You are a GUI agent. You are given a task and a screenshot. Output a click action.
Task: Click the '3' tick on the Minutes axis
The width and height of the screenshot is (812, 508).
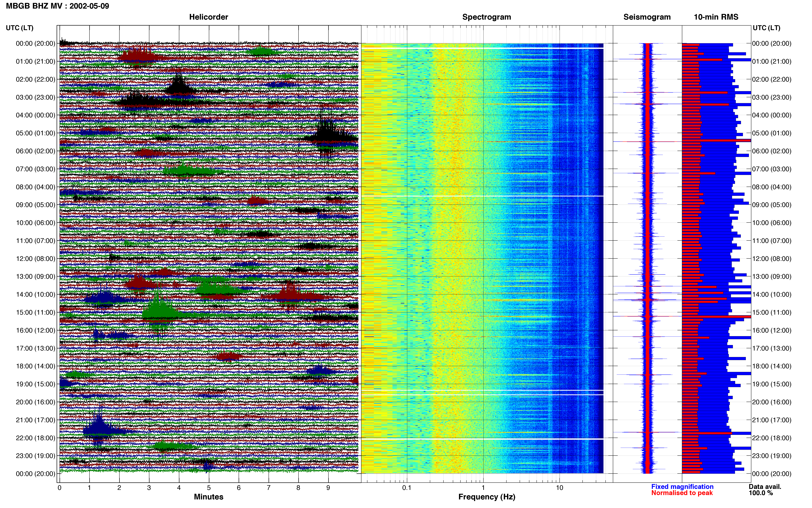pos(149,488)
